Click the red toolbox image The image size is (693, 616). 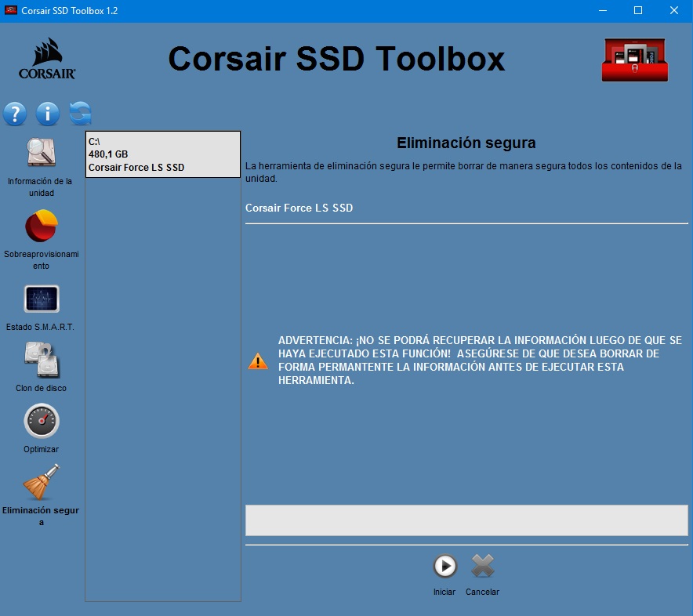coord(635,60)
